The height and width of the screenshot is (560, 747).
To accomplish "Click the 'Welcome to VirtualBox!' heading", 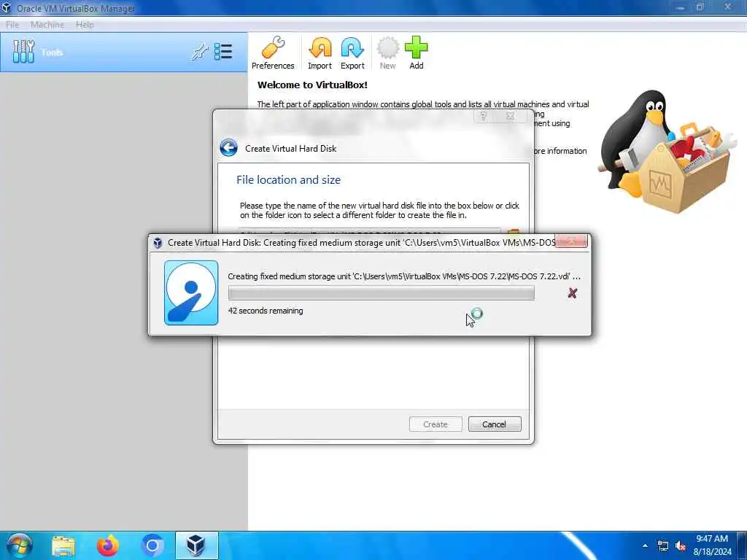I will click(312, 85).
